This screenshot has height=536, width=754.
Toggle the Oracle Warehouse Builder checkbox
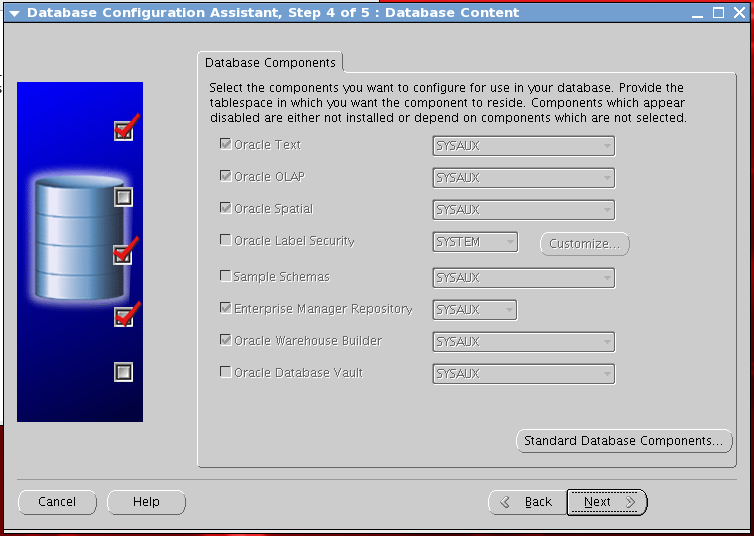coord(226,339)
